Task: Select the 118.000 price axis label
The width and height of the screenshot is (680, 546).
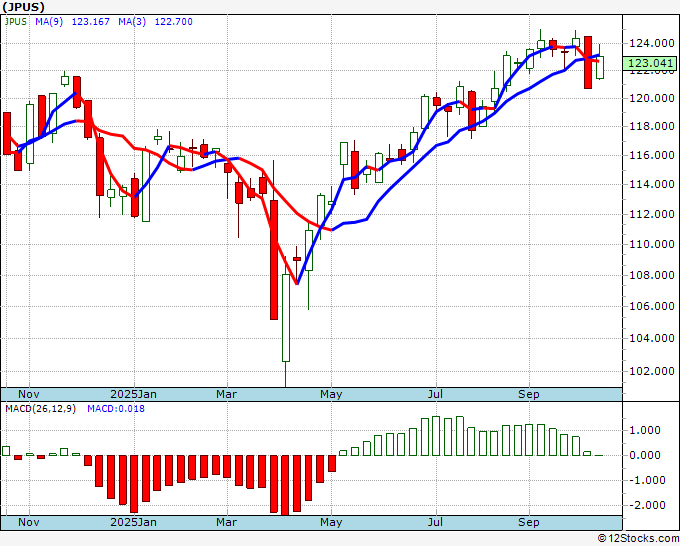Action: tap(652, 126)
